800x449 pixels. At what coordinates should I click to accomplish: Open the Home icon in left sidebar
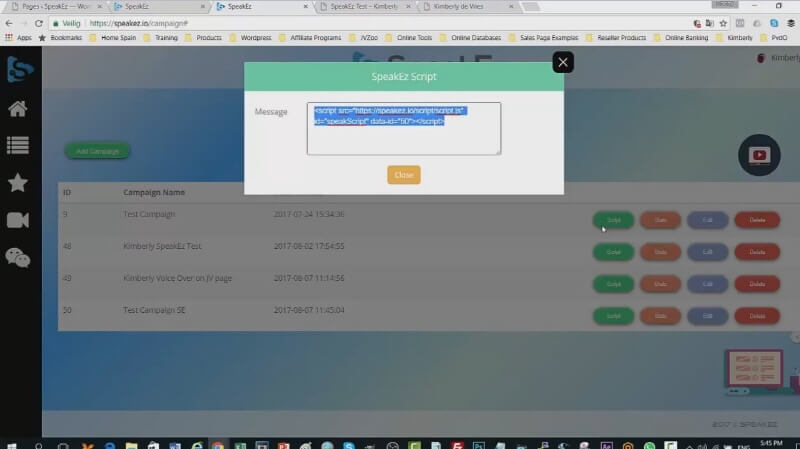tap(17, 108)
